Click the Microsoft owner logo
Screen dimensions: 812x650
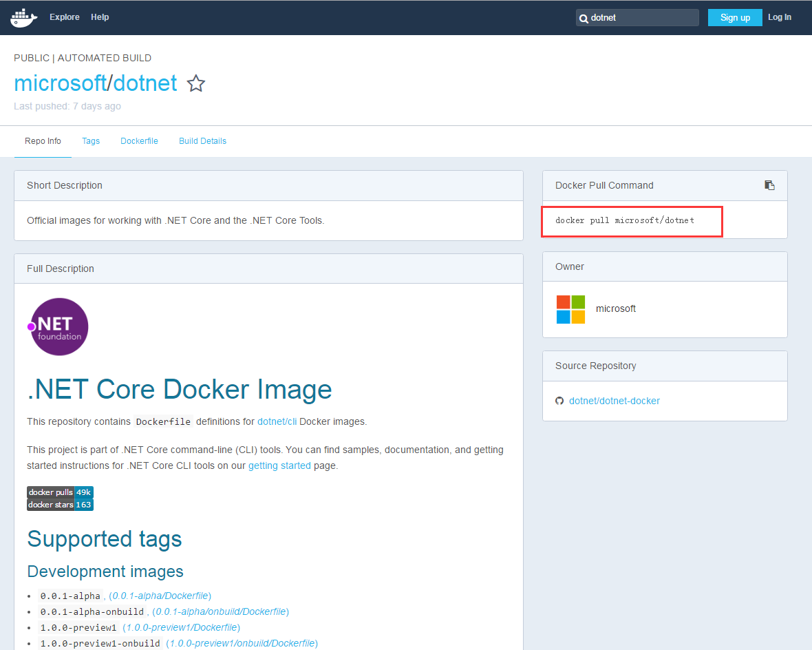click(570, 309)
